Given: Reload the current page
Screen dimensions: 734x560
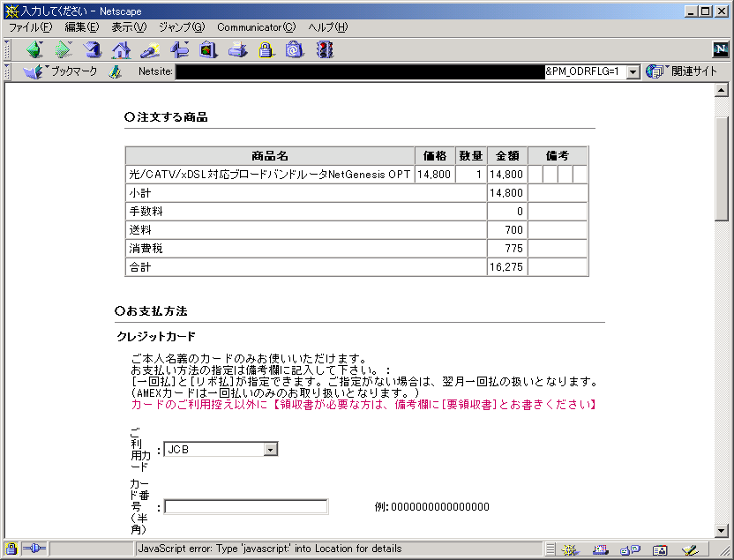Looking at the screenshot, I should 93,49.
